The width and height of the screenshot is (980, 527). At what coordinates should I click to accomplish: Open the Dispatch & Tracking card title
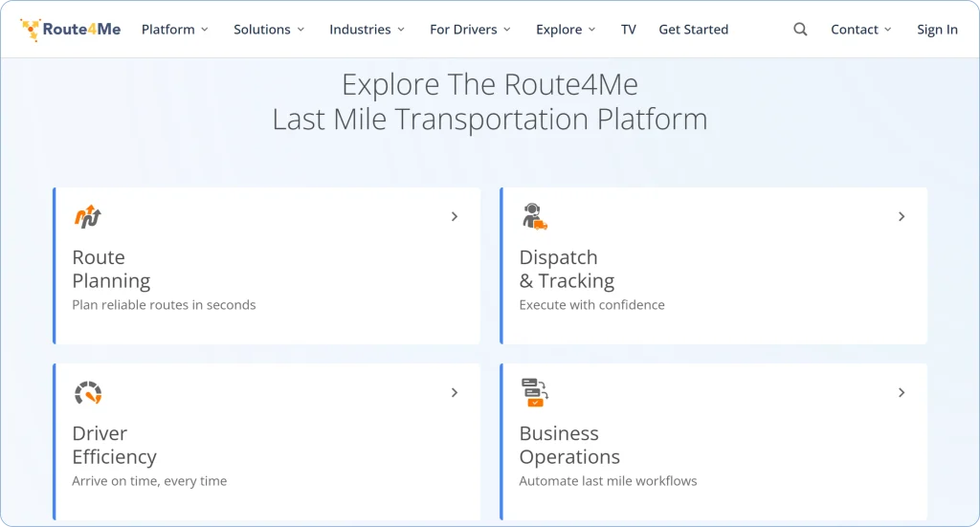click(567, 269)
